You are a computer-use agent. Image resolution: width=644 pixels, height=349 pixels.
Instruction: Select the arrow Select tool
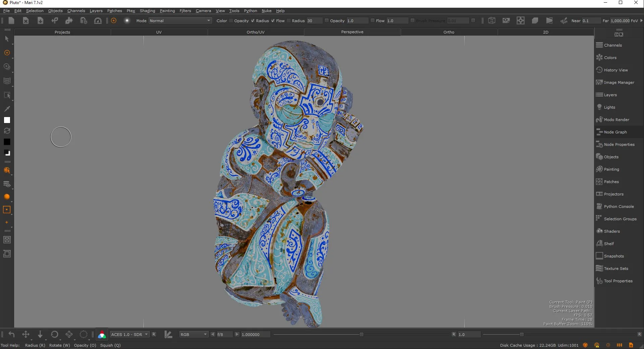click(7, 39)
